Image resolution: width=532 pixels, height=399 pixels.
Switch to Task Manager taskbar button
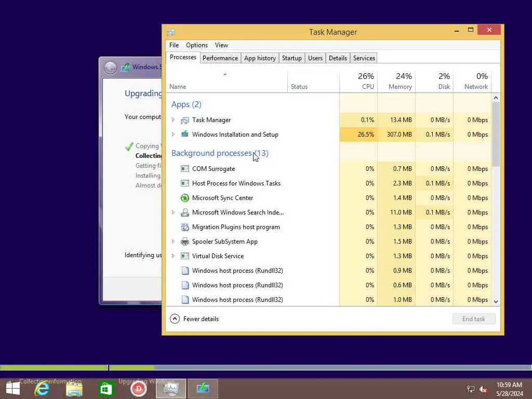click(170, 389)
